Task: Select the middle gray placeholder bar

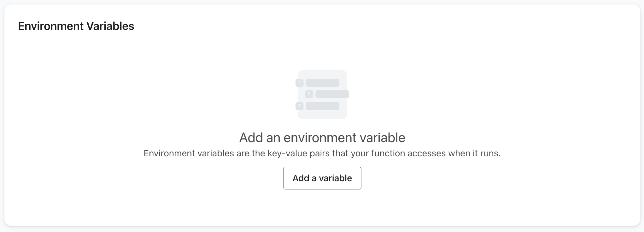Action: [x=332, y=94]
